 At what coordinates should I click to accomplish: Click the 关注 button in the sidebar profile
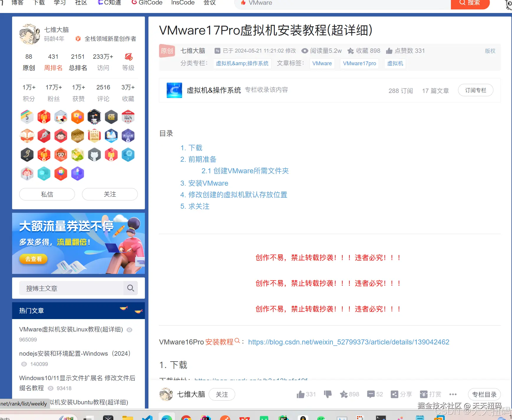click(110, 194)
